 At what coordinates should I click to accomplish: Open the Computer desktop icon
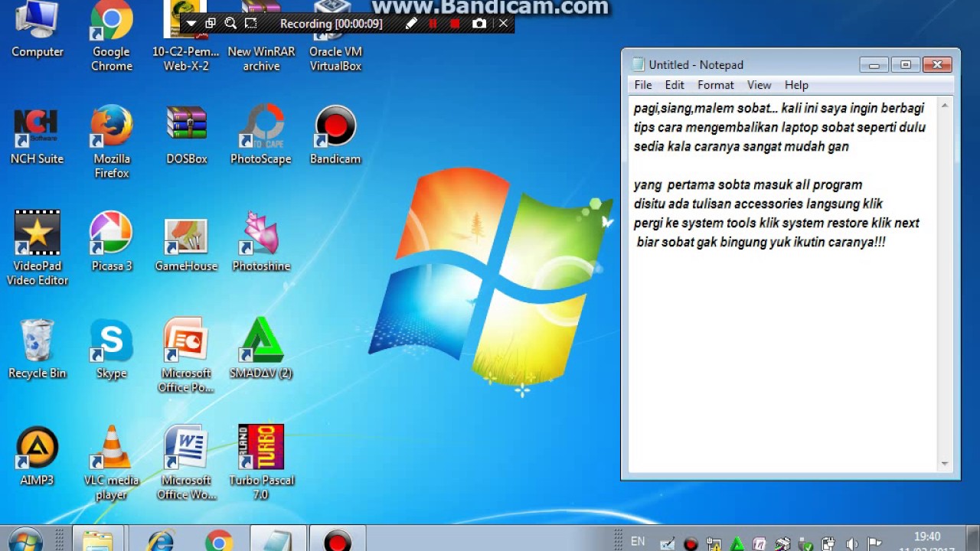click(x=38, y=31)
